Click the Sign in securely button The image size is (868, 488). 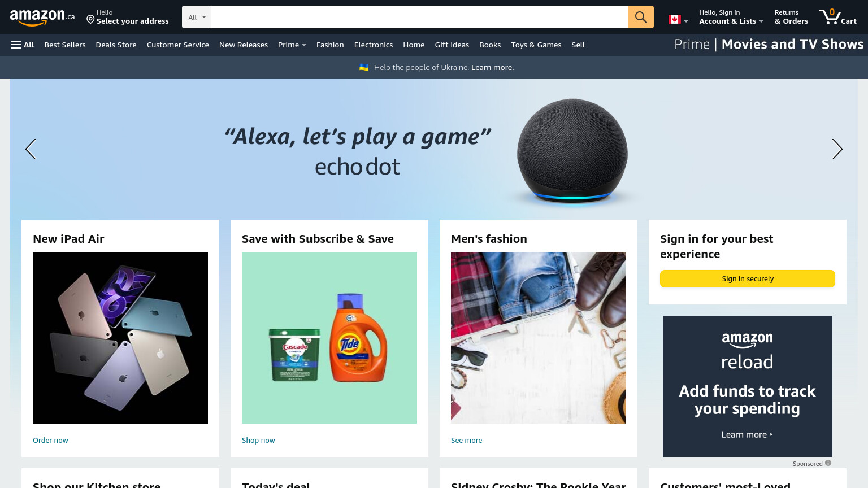pos(747,278)
